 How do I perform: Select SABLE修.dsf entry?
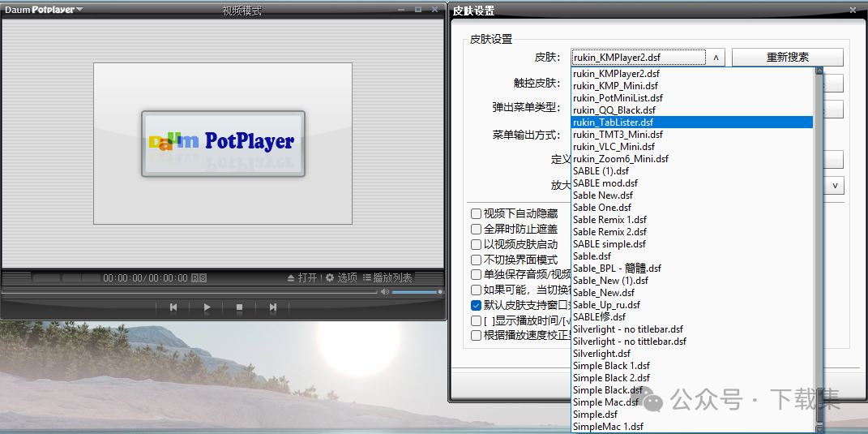tap(692, 317)
